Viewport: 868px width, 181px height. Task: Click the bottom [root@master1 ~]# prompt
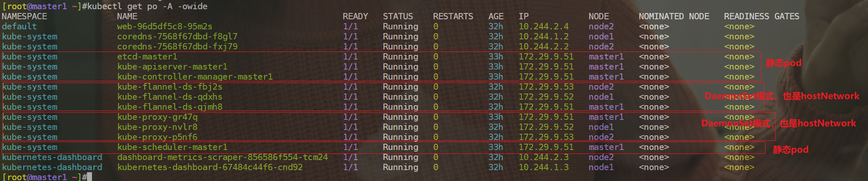tap(44, 177)
